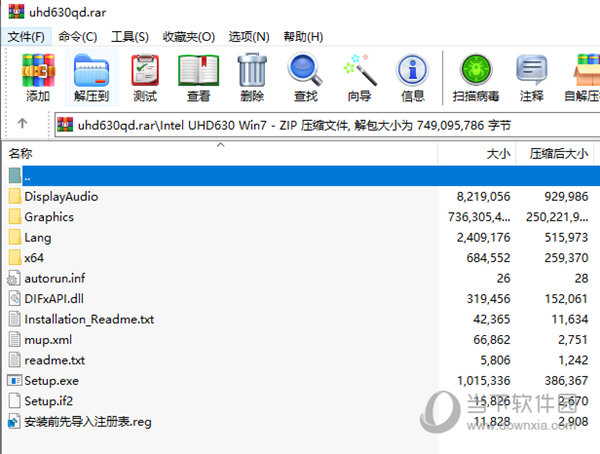Select the Graphics folder icon

(x=15, y=217)
